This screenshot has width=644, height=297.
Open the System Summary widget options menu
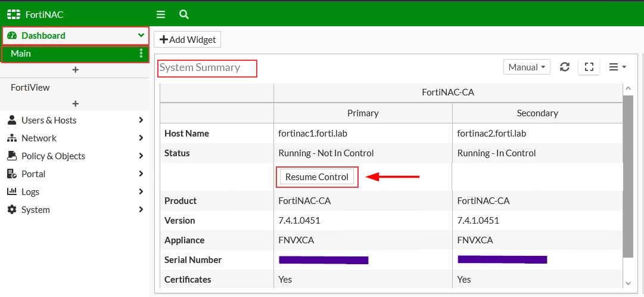(617, 67)
